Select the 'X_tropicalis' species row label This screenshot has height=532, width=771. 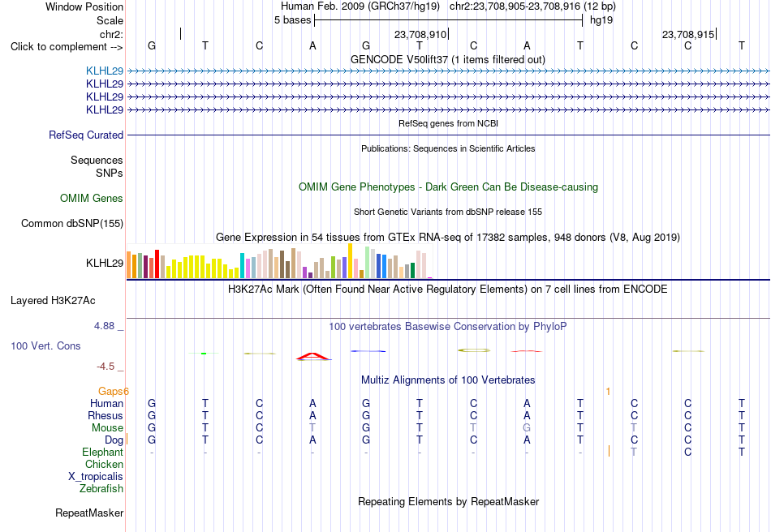[x=96, y=477]
